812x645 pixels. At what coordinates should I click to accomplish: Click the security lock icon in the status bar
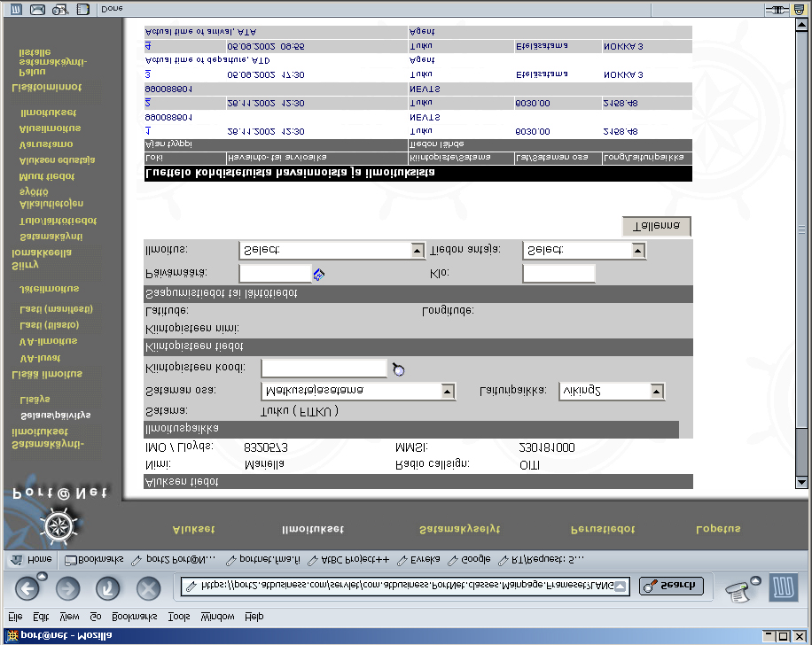click(799, 9)
